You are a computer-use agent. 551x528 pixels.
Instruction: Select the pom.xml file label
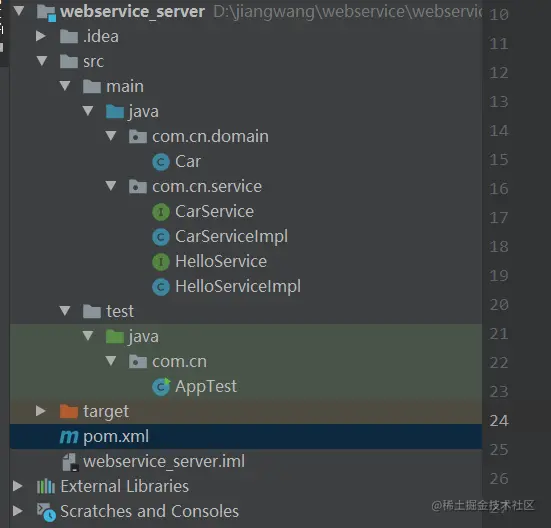tap(116, 437)
